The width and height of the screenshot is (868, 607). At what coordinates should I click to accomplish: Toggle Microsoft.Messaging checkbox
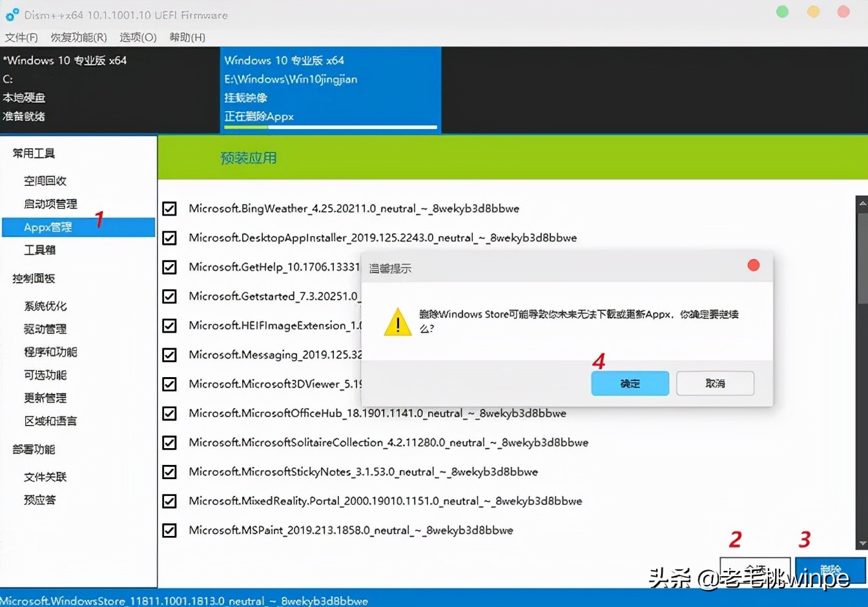click(169, 355)
